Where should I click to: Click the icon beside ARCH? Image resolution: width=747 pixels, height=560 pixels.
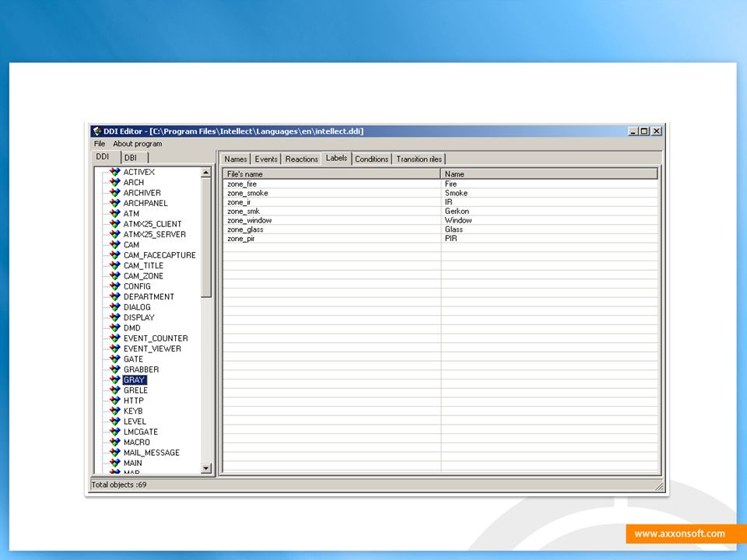click(115, 182)
